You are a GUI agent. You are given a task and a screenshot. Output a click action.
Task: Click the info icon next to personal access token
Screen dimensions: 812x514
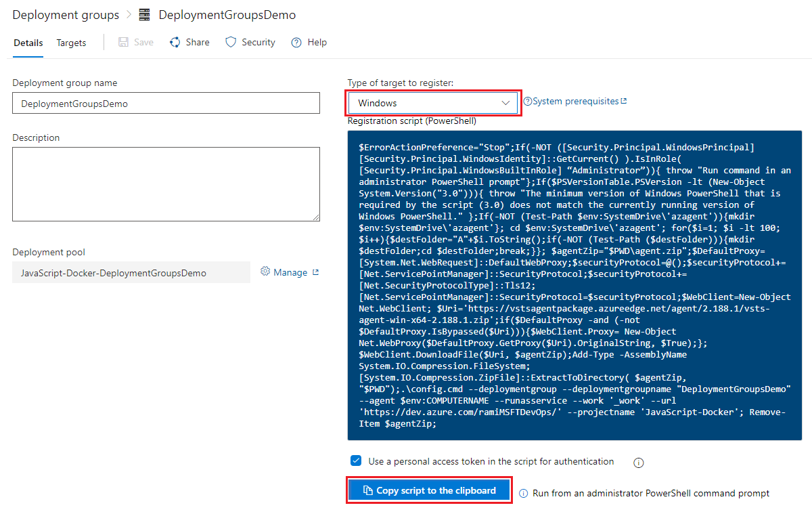click(x=638, y=461)
